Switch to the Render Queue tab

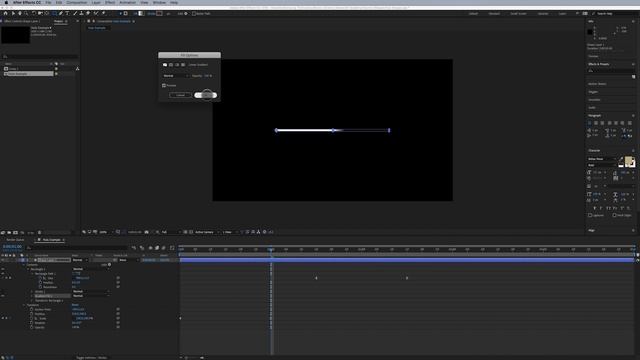pyautogui.click(x=15, y=240)
